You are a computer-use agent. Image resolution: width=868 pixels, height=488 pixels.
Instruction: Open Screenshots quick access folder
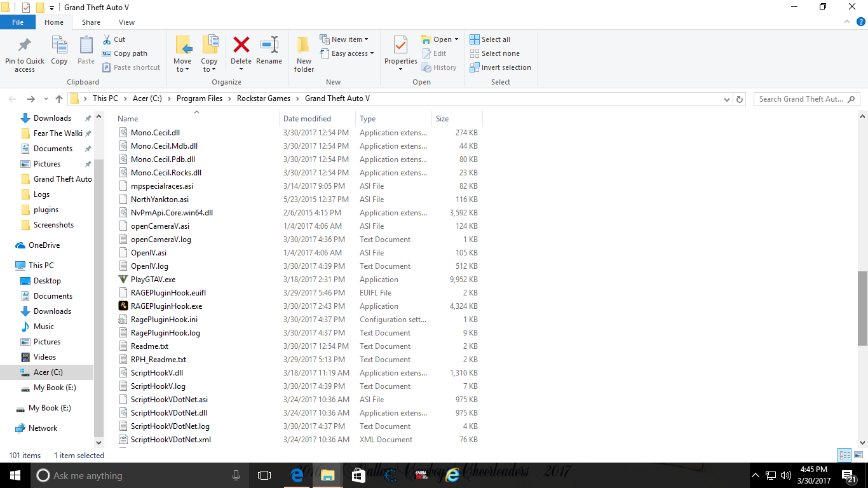coord(53,225)
